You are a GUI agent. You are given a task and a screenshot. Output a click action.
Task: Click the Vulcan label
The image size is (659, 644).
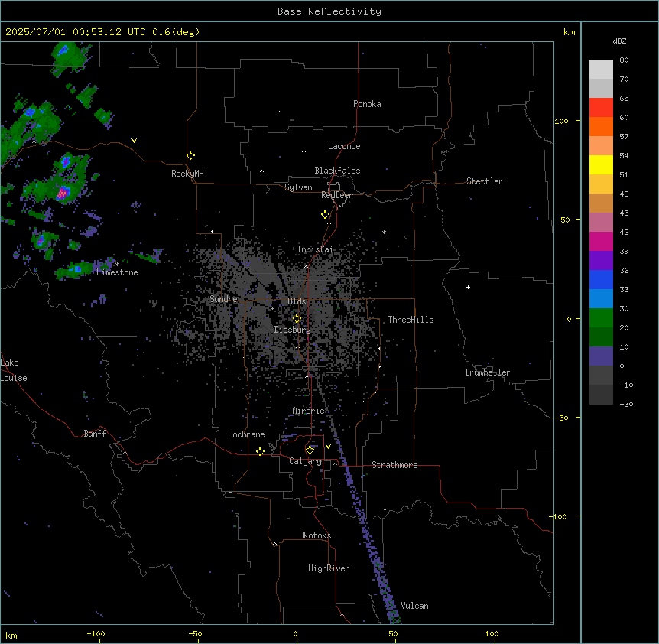tap(415, 606)
